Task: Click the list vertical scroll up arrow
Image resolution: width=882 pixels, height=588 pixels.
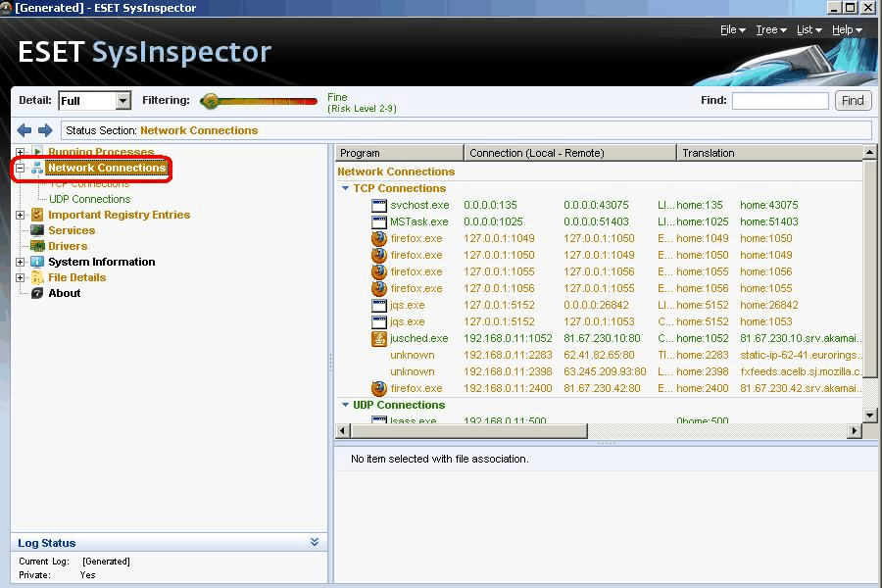Action: pos(869,152)
